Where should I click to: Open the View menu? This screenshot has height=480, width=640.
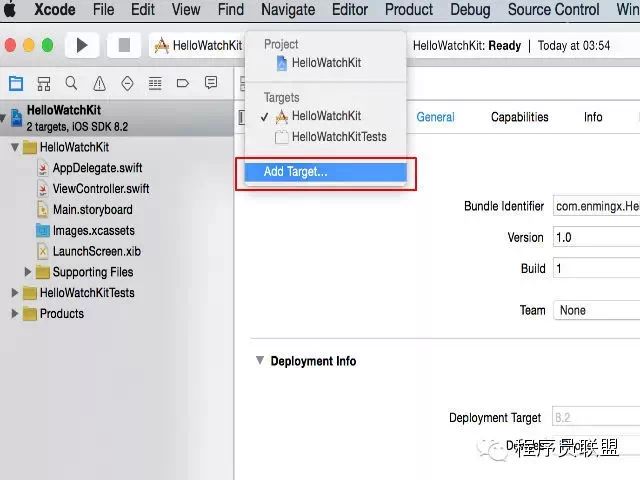coord(186,9)
